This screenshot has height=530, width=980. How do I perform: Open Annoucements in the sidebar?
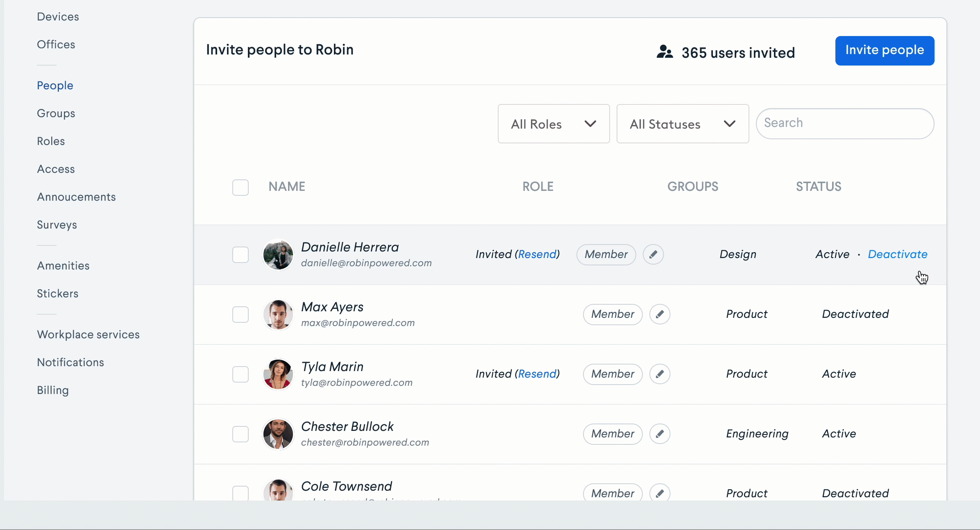pos(76,197)
